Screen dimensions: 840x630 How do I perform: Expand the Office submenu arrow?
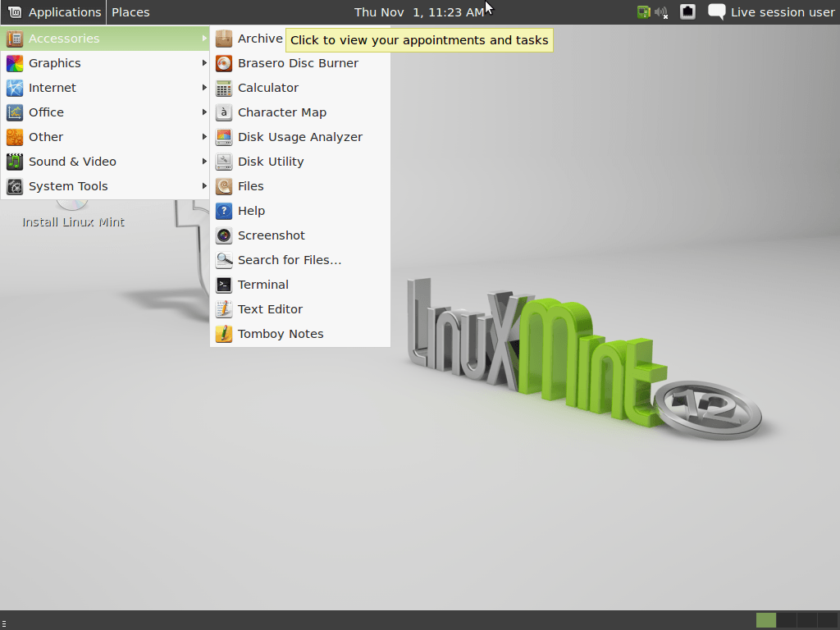[x=204, y=112]
